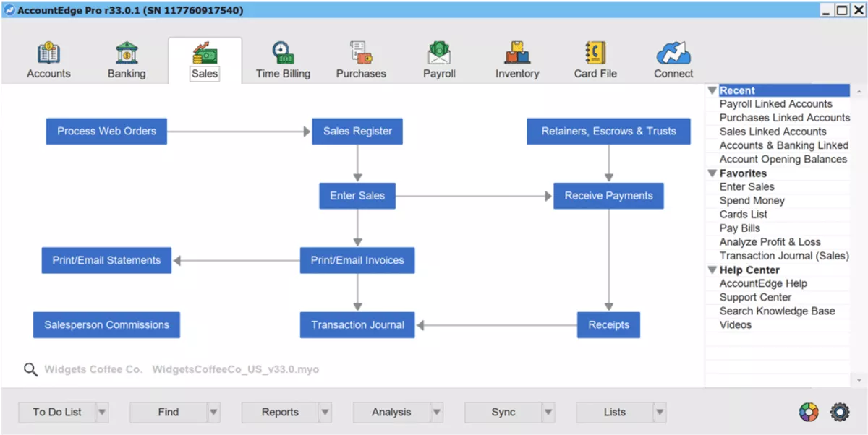
Task: Open the Time Billing module
Action: point(282,58)
